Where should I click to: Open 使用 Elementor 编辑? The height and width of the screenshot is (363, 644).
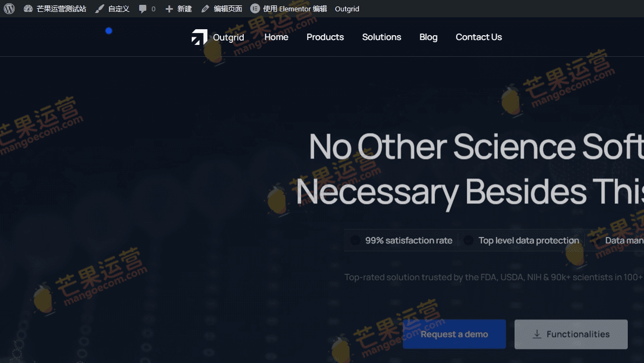pos(295,9)
